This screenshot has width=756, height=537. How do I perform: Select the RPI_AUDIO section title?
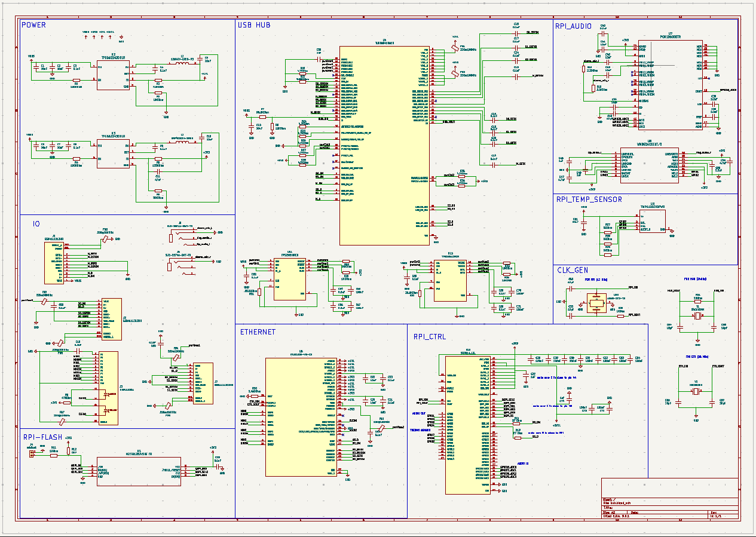tap(573, 26)
